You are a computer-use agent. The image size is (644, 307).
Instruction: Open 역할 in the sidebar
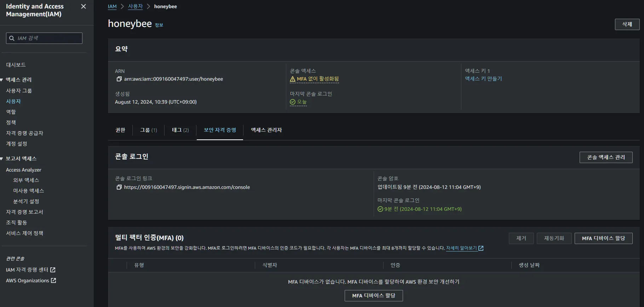click(x=11, y=112)
